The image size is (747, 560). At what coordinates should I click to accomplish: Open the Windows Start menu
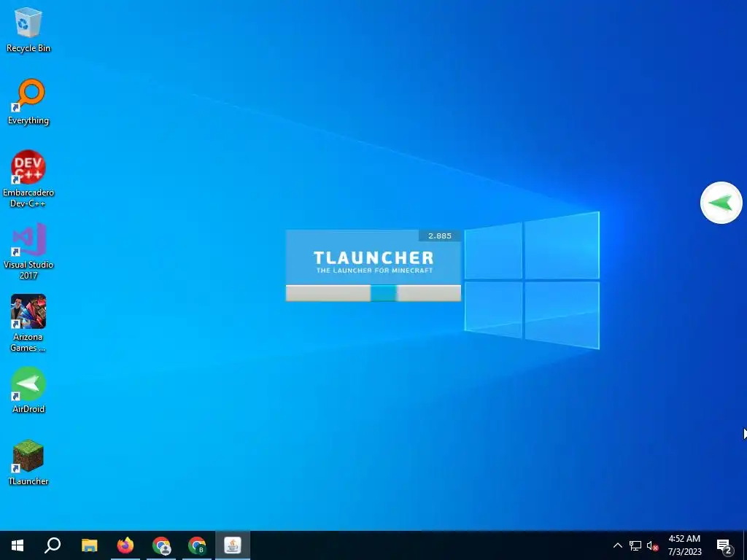[18, 545]
